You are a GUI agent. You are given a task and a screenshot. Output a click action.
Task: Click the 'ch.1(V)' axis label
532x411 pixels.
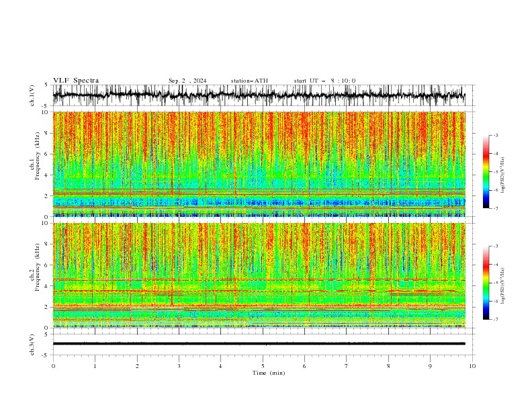32,95
